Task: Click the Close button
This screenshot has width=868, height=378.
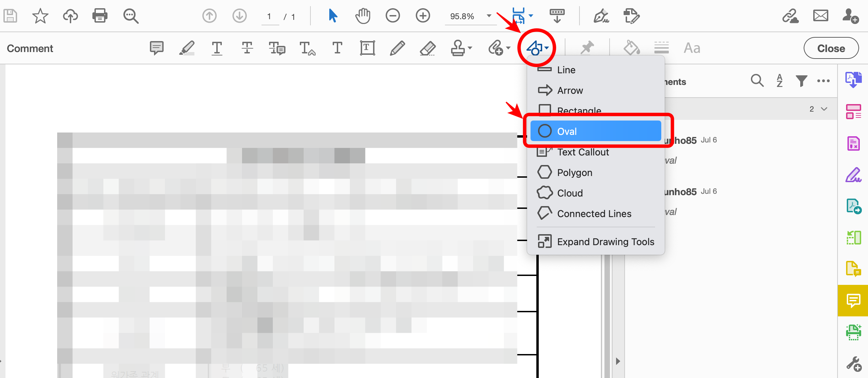Action: tap(831, 48)
